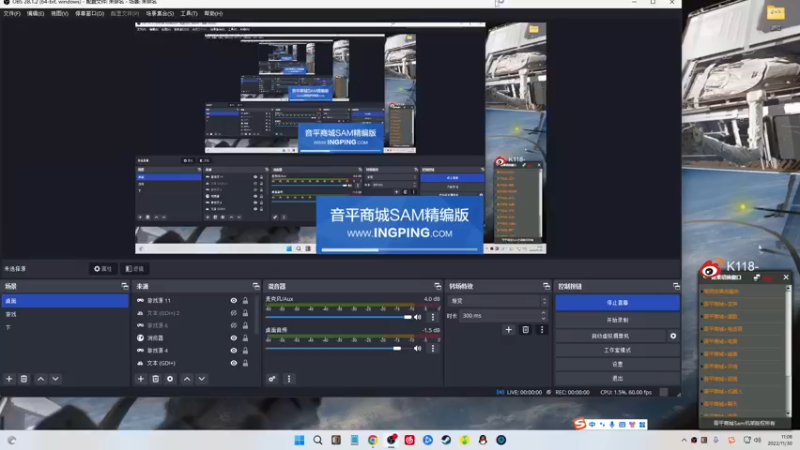The height and width of the screenshot is (450, 800).
Task: Open the 属性 properties button above scenes
Action: (103, 269)
